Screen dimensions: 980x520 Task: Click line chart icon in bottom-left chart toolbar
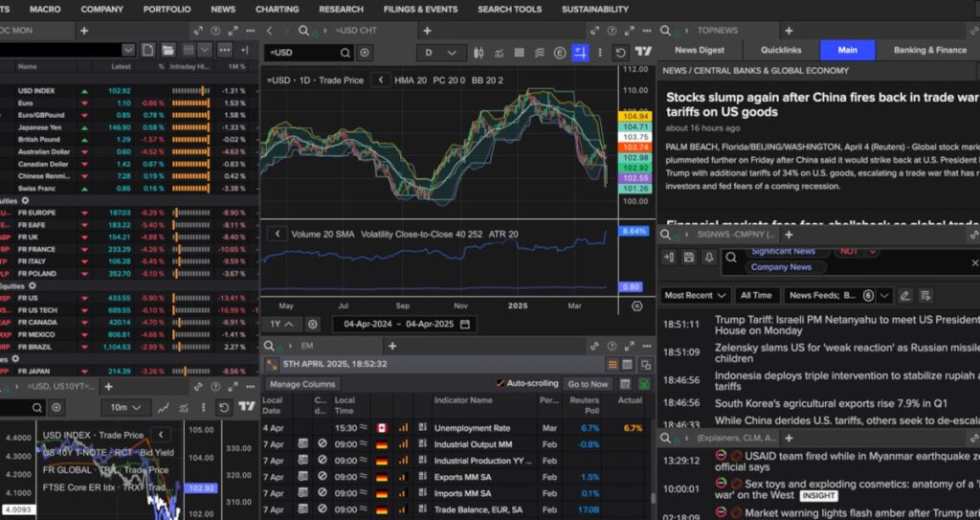[163, 408]
